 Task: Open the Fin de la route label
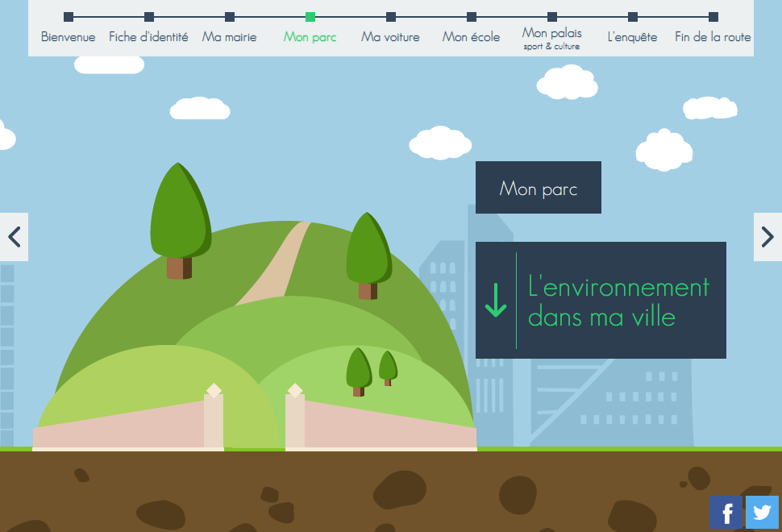pos(713,37)
